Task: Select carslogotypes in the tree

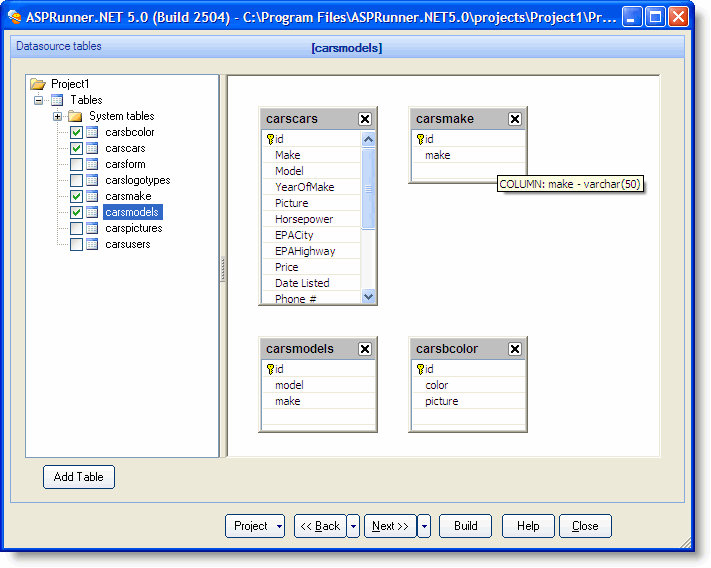Action: 138,180
